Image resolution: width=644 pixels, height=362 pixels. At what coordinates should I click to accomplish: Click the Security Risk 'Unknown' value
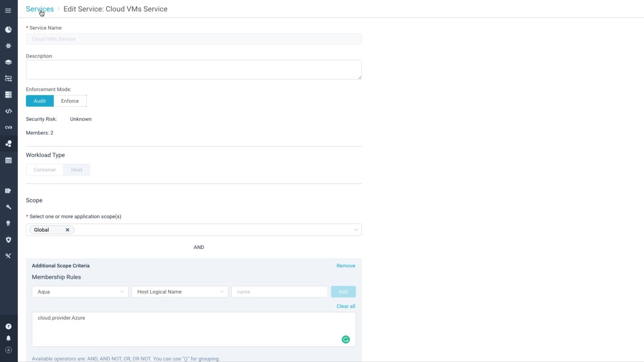click(x=81, y=119)
